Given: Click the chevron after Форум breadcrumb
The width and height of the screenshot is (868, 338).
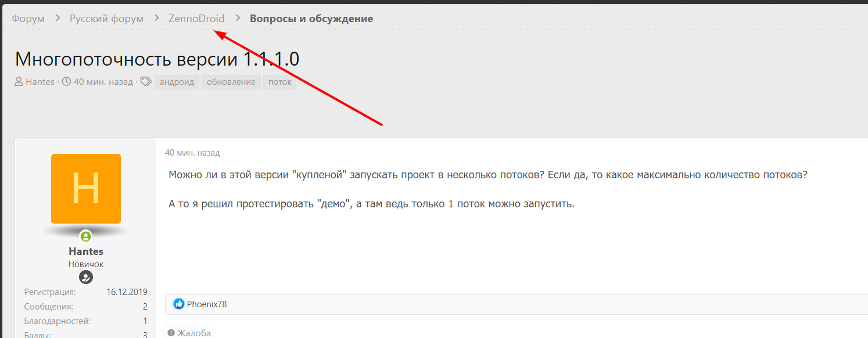Looking at the screenshot, I should [x=58, y=19].
